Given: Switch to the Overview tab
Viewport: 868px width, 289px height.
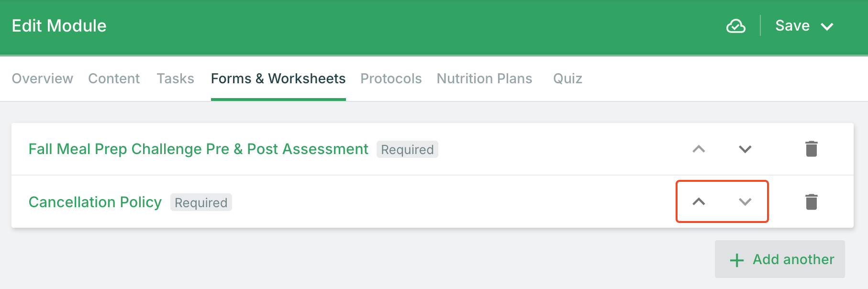Looking at the screenshot, I should [x=42, y=78].
